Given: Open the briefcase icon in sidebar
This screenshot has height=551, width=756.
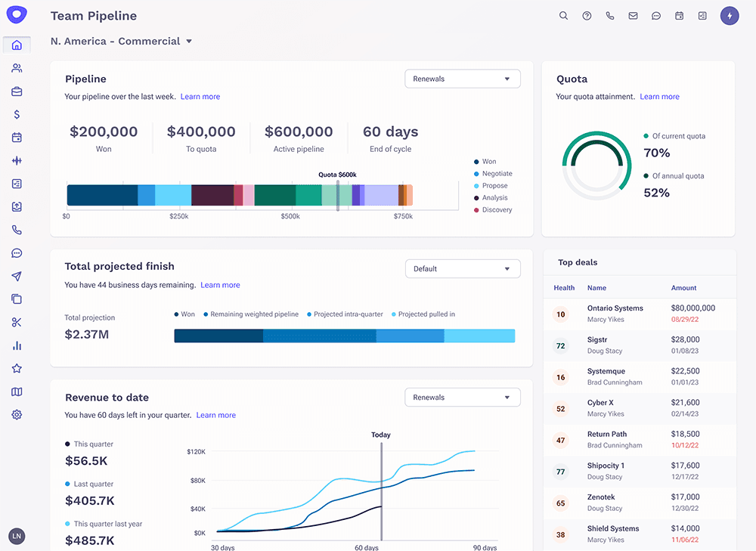Looking at the screenshot, I should [x=17, y=91].
